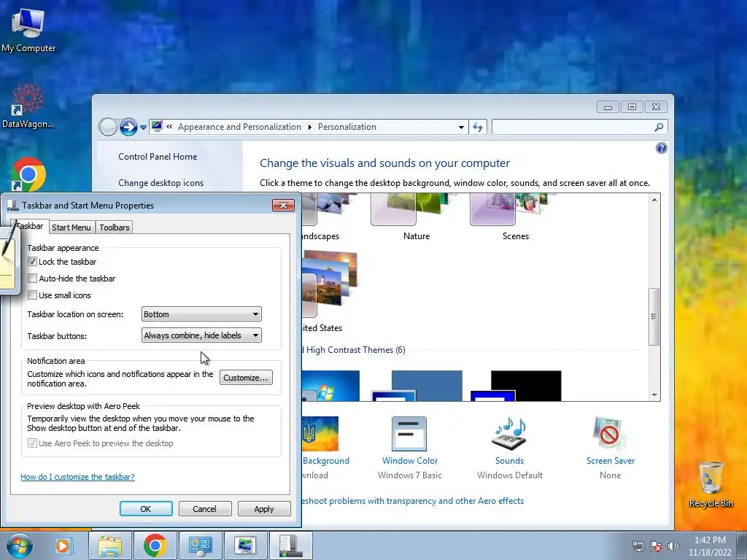Select the black high contrast theme
This screenshot has width=747, height=560.
point(516,386)
